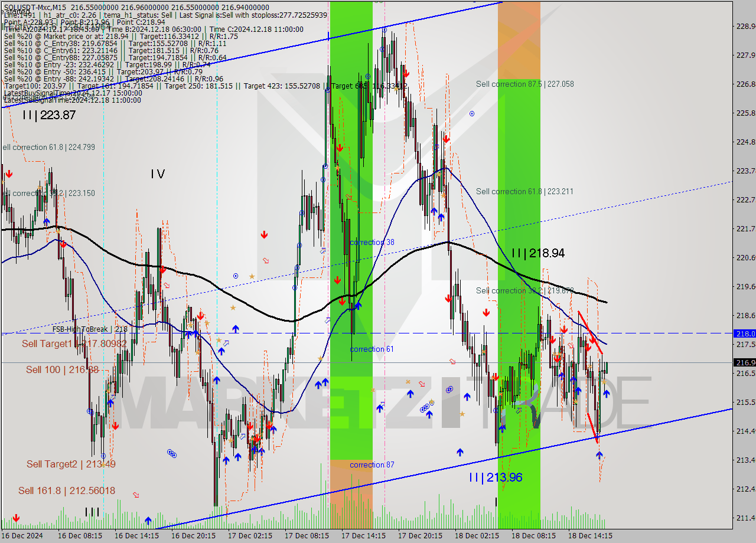Image resolution: width=756 pixels, height=543 pixels.
Task: Click the '16 Dec 14:15' time axis label
Action: [136, 536]
